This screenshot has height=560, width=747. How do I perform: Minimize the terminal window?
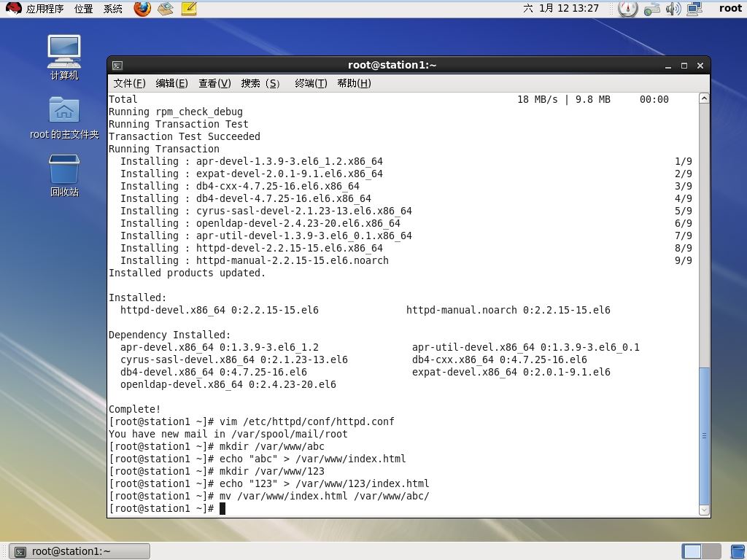(x=668, y=66)
